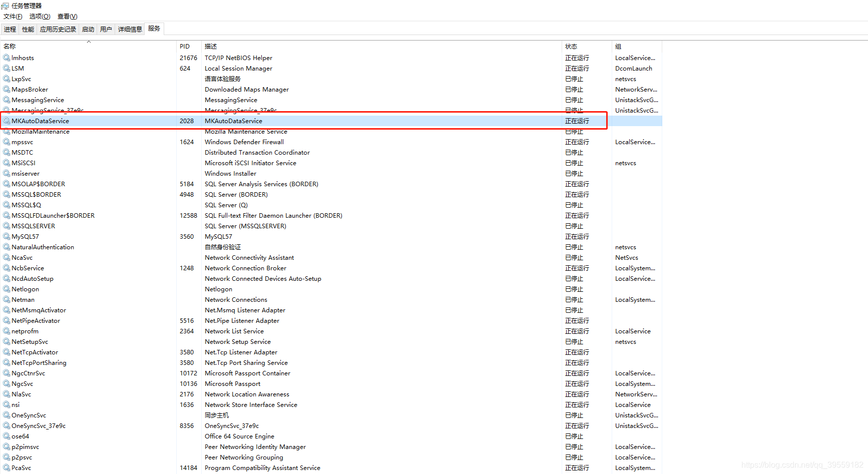Select the NetPipeActivator service row

pos(331,320)
